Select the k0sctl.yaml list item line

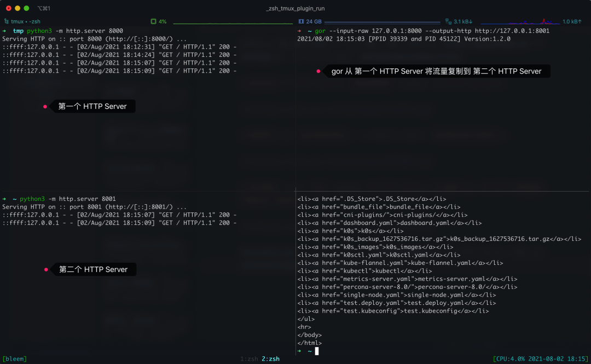pos(379,255)
